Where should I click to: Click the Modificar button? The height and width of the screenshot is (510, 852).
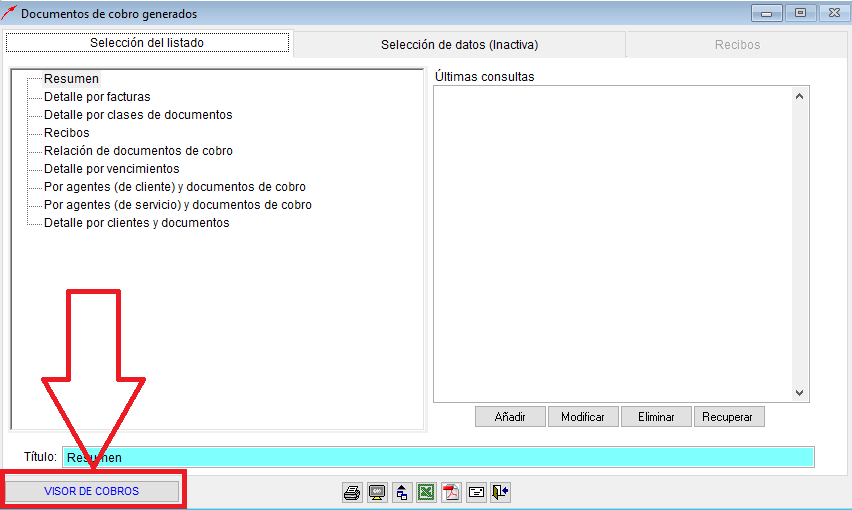[x=582, y=417]
